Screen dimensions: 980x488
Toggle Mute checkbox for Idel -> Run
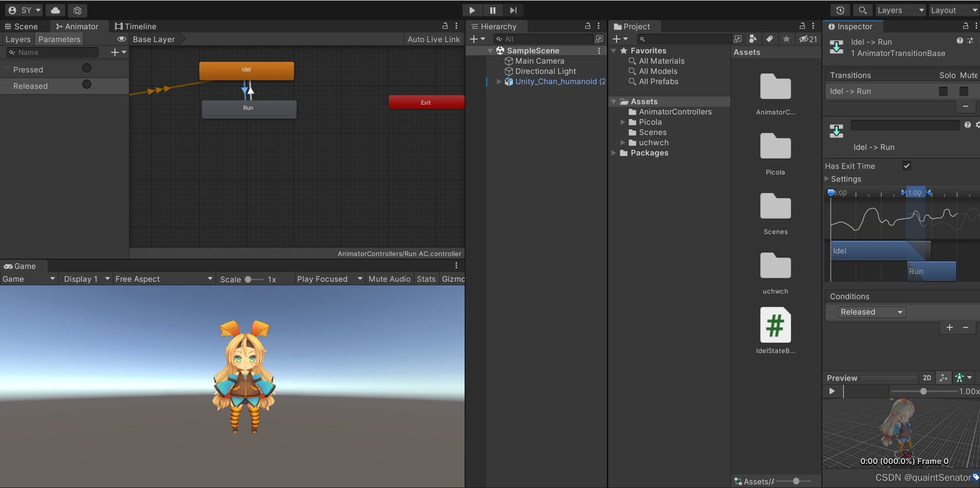coord(964,91)
